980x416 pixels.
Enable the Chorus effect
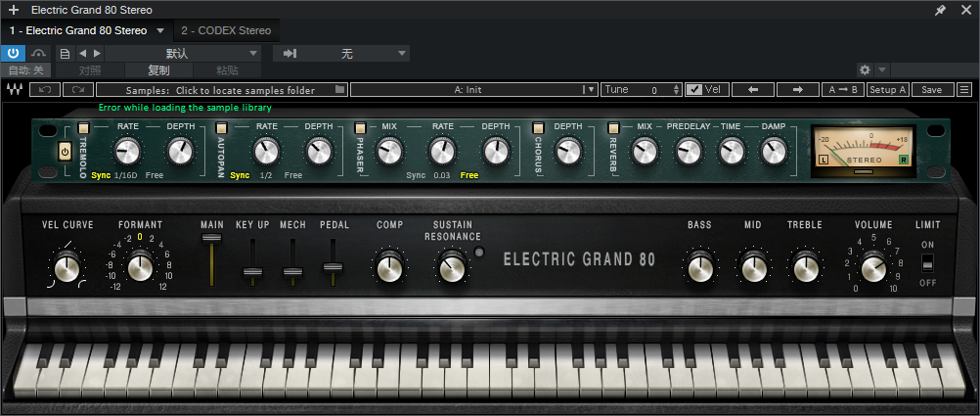(x=538, y=127)
